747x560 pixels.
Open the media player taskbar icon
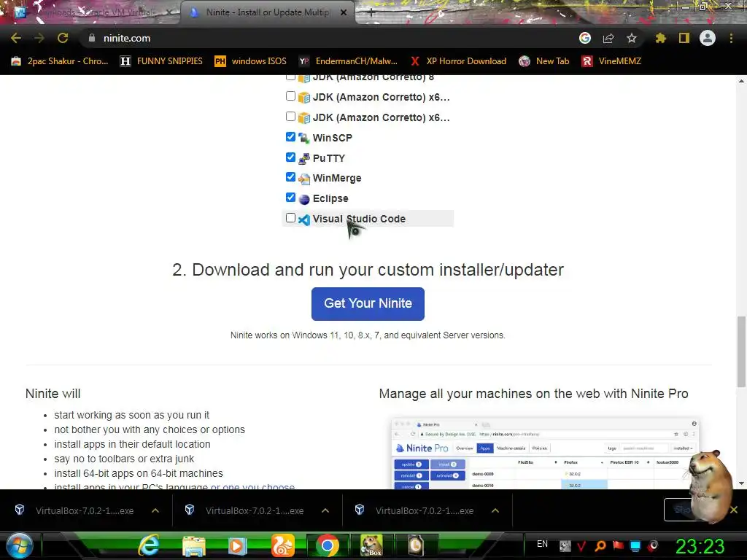[238, 545]
